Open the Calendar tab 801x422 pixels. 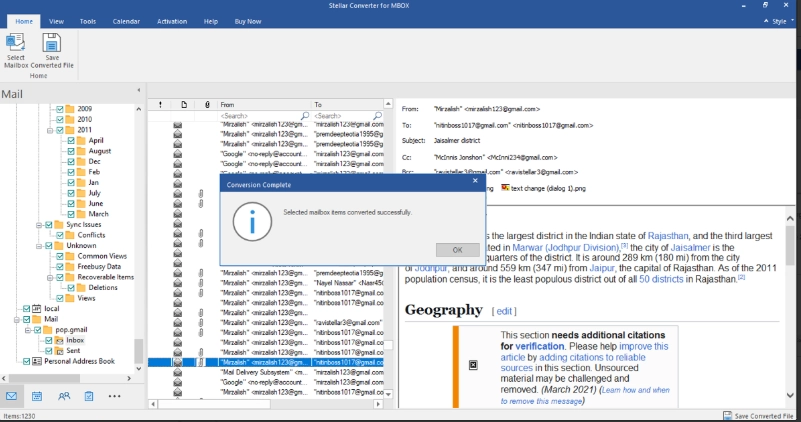click(x=126, y=21)
